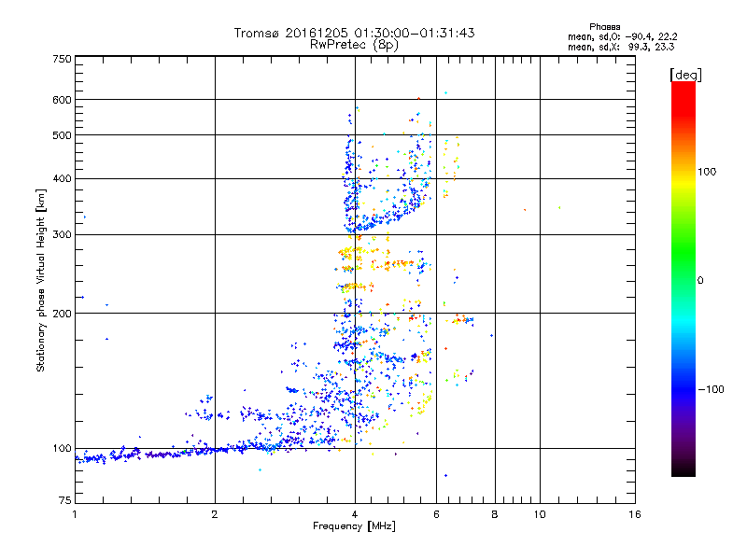Click the '100' colorbar tick label

pos(707,172)
